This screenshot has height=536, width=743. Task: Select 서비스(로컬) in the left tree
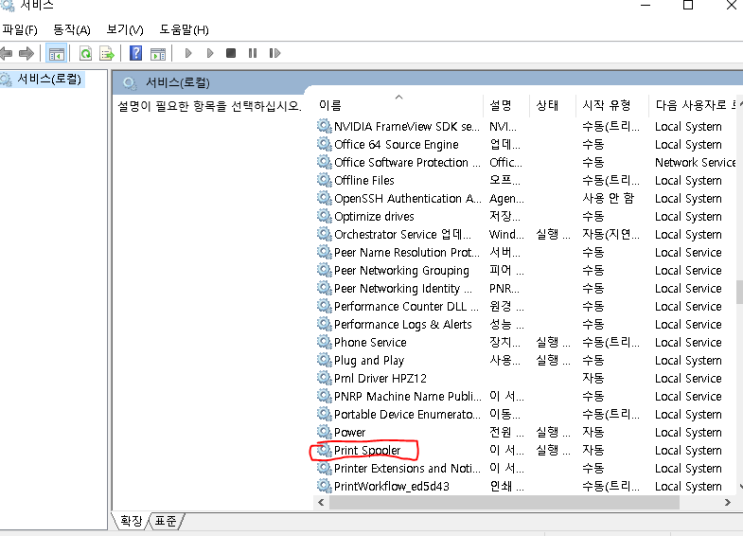(x=49, y=79)
